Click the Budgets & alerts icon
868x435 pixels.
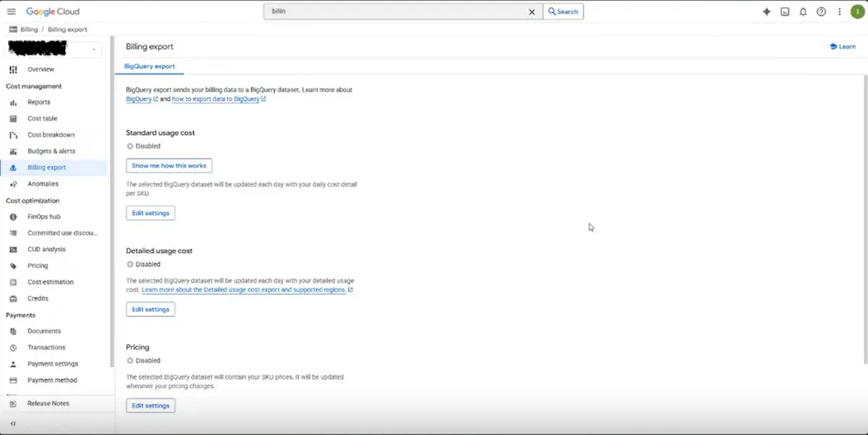(x=13, y=151)
